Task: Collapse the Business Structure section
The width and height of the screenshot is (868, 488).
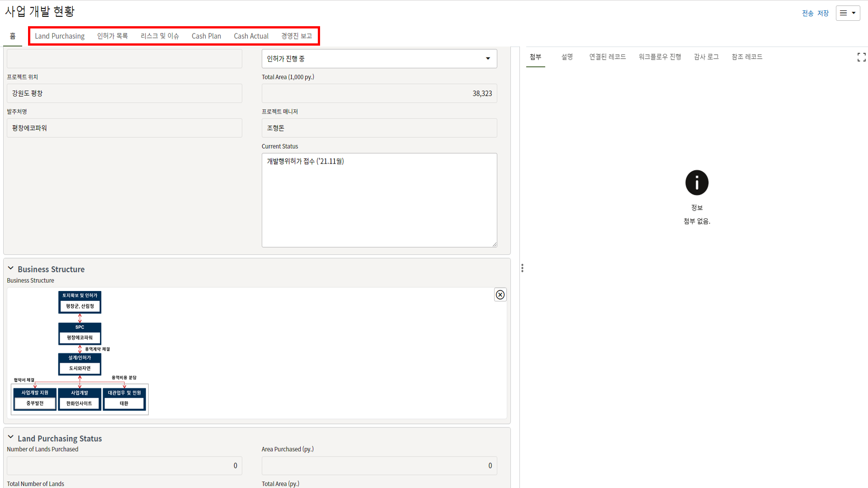Action: coord(11,268)
